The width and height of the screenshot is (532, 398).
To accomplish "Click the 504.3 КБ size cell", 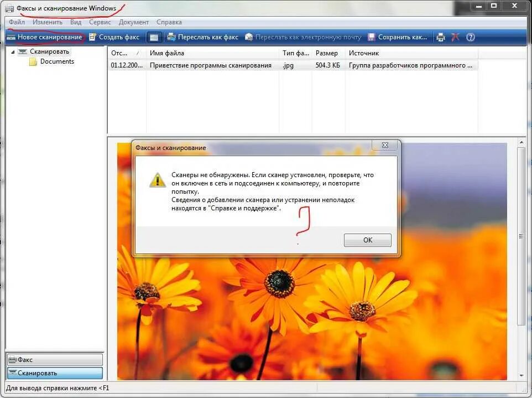I will click(327, 65).
